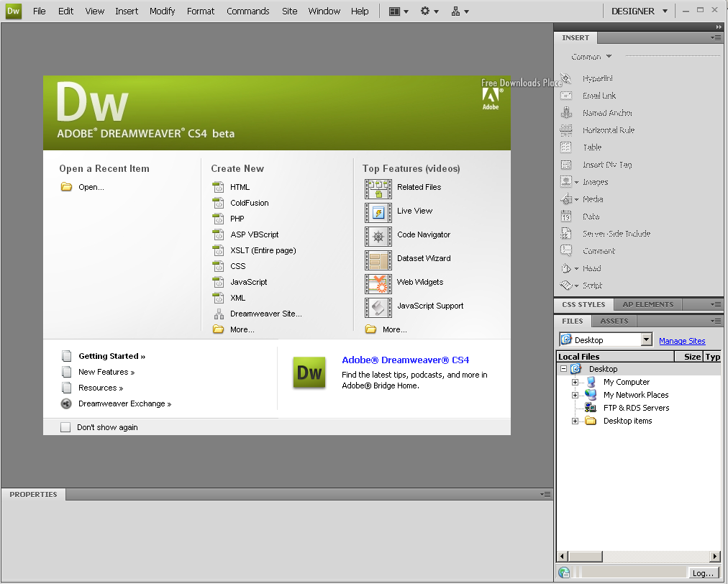Switch to the AP ELEMENTS tab
This screenshot has width=728, height=584.
click(647, 304)
